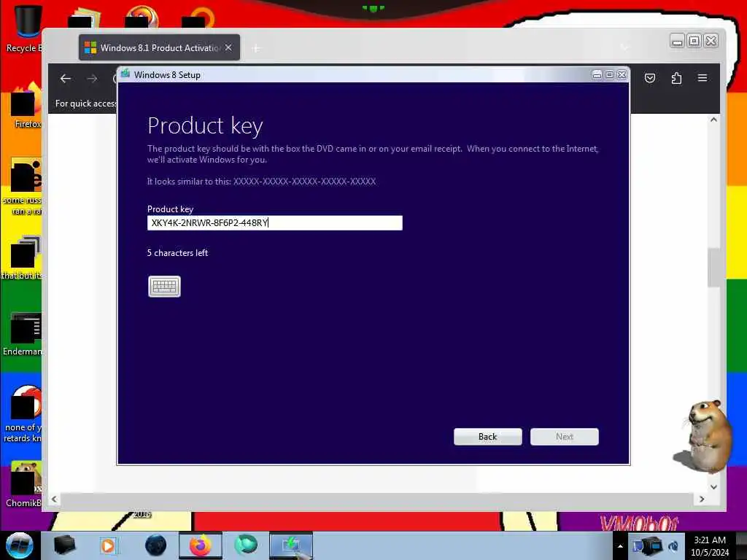Click scroll right arrow in Firefox page
747x560 pixels.
702,499
